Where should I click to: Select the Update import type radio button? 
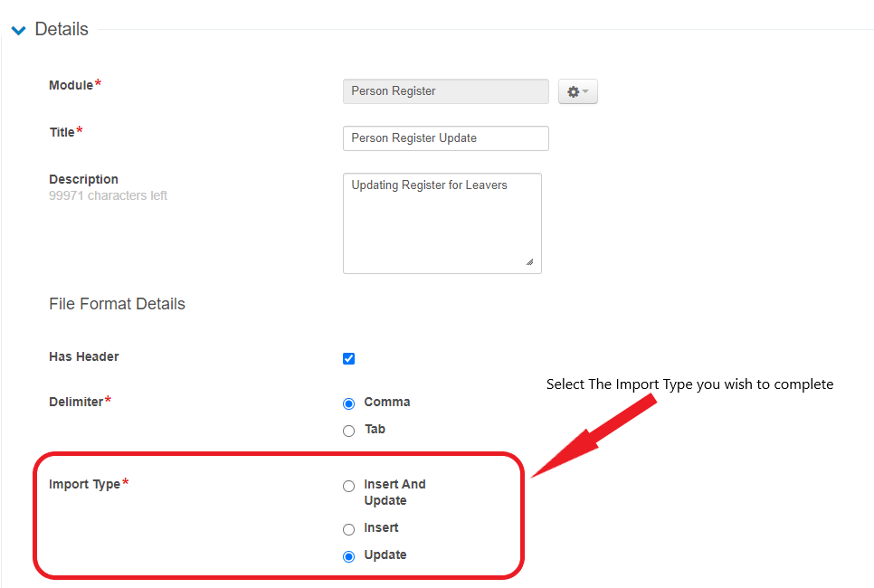click(349, 556)
